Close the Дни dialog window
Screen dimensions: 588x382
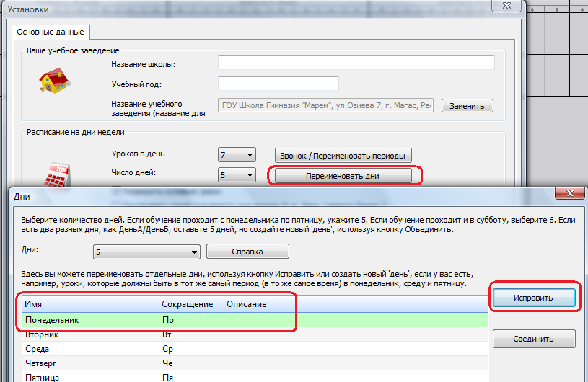(x=568, y=195)
